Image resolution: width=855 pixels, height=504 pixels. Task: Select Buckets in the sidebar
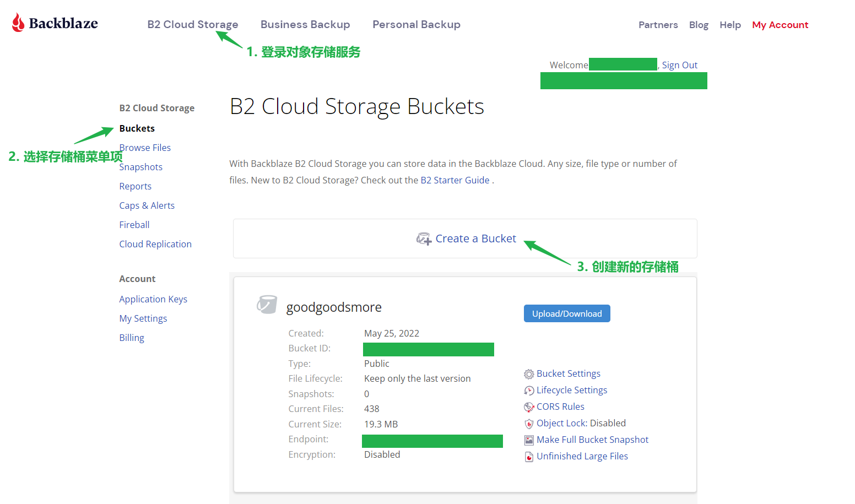(137, 128)
